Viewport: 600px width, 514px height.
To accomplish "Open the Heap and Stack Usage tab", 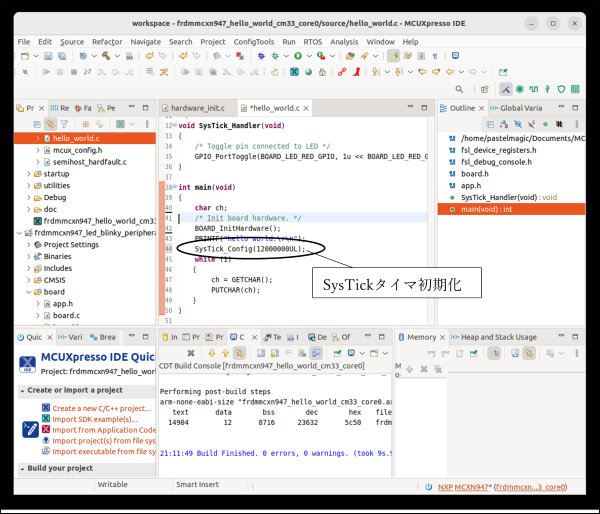I will tap(497, 337).
